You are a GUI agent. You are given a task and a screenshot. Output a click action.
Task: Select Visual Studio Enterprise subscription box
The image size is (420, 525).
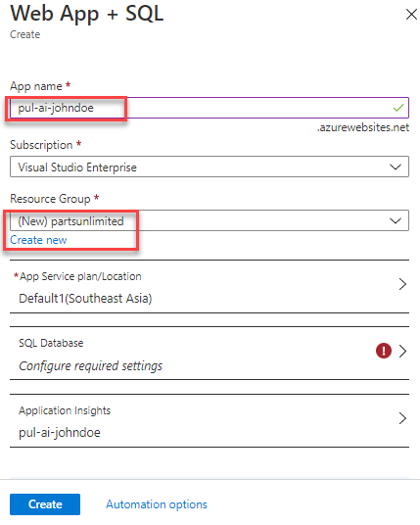[x=210, y=167]
